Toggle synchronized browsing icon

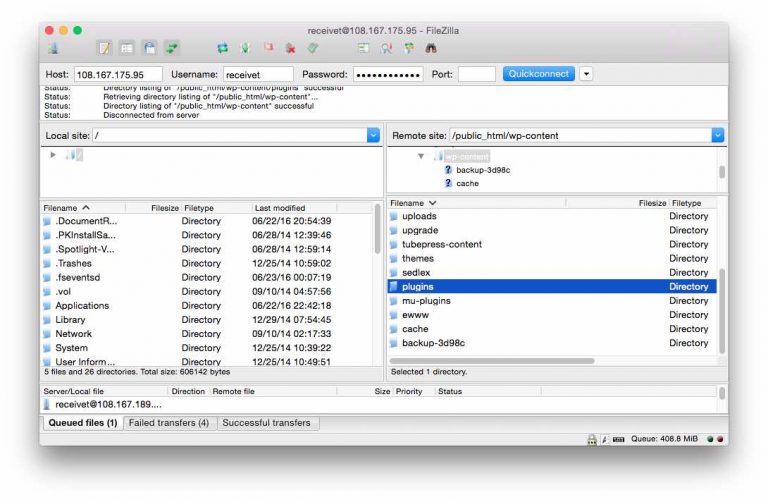coord(409,48)
